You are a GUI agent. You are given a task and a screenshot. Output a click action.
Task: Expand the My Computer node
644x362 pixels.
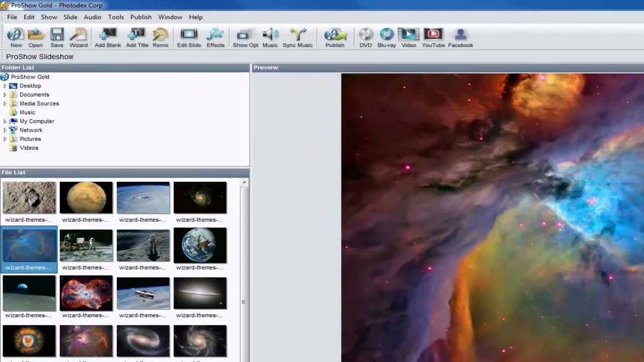5,121
